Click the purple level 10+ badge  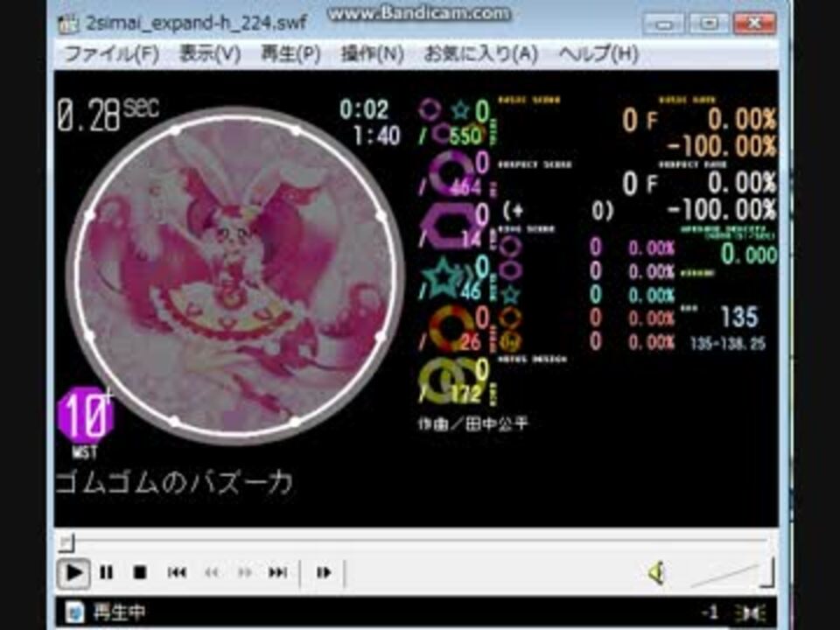[x=85, y=416]
